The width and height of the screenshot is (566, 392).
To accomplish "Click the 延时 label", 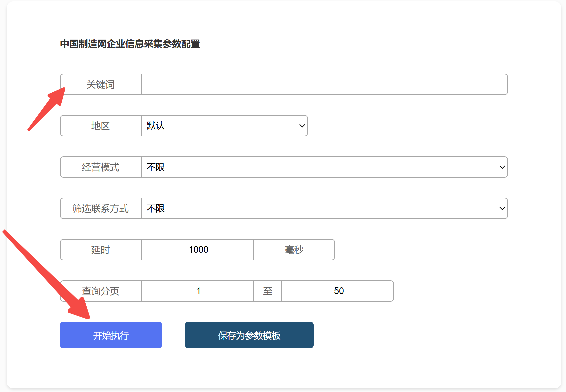I will pos(101,250).
